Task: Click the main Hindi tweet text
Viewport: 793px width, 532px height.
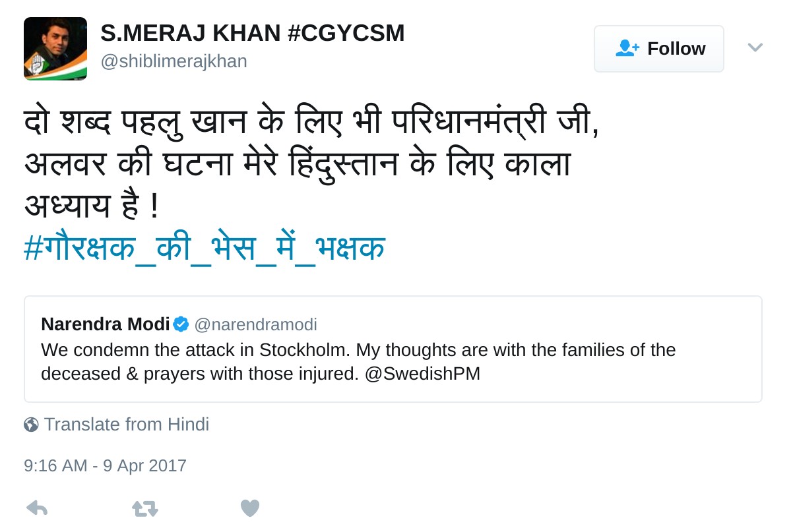Action: [310, 165]
